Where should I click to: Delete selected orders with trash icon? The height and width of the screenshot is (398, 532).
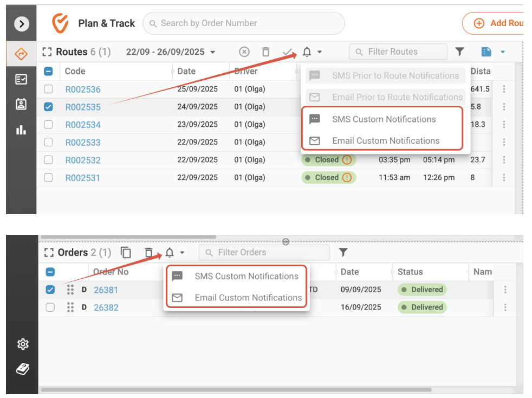coord(148,253)
